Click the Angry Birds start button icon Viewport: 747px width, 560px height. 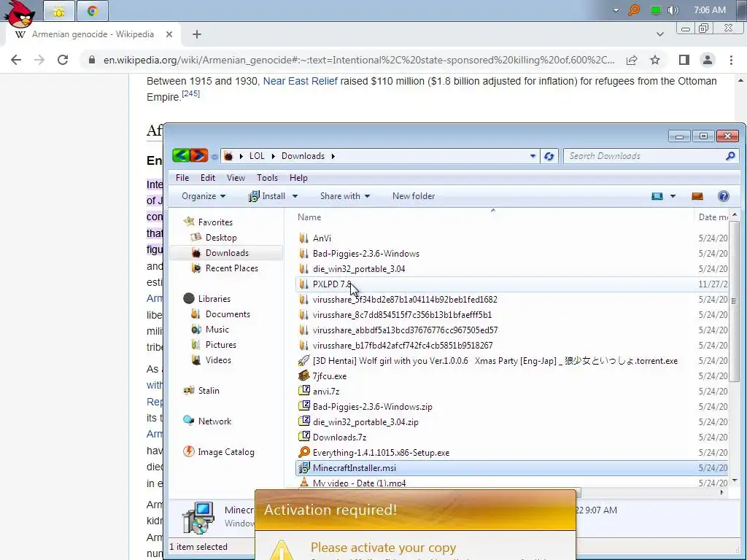[20, 13]
